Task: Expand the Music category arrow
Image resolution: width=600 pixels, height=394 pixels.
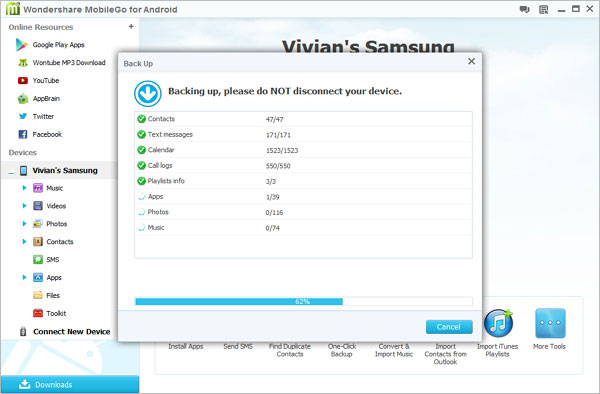Action: (24, 188)
